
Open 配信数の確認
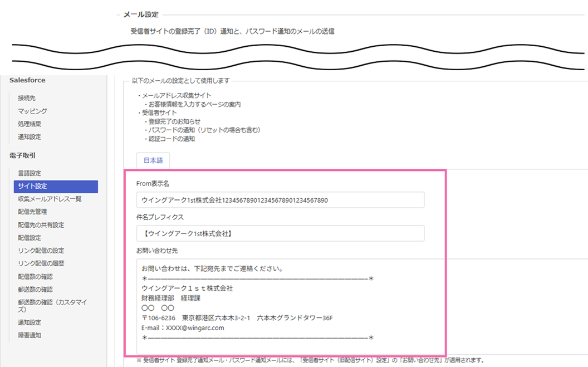tap(35, 277)
